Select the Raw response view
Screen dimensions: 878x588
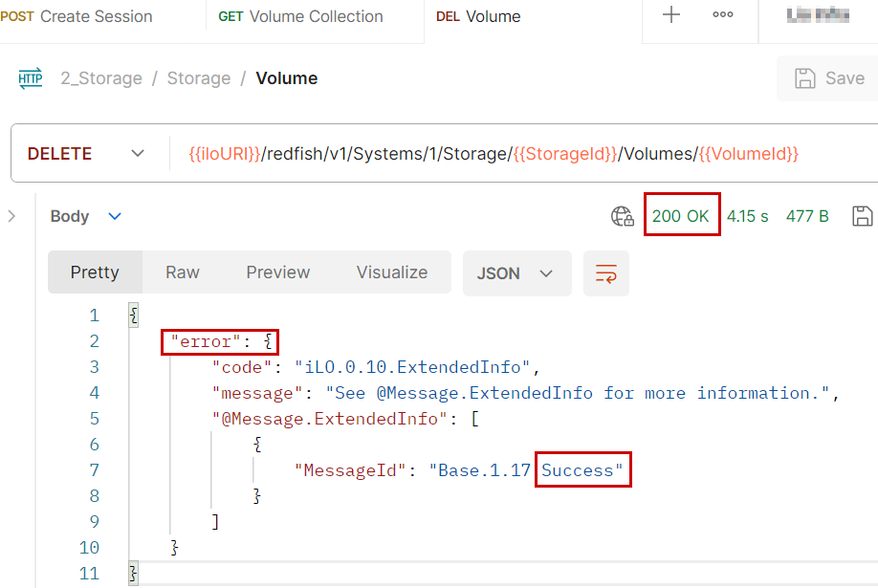click(x=182, y=272)
